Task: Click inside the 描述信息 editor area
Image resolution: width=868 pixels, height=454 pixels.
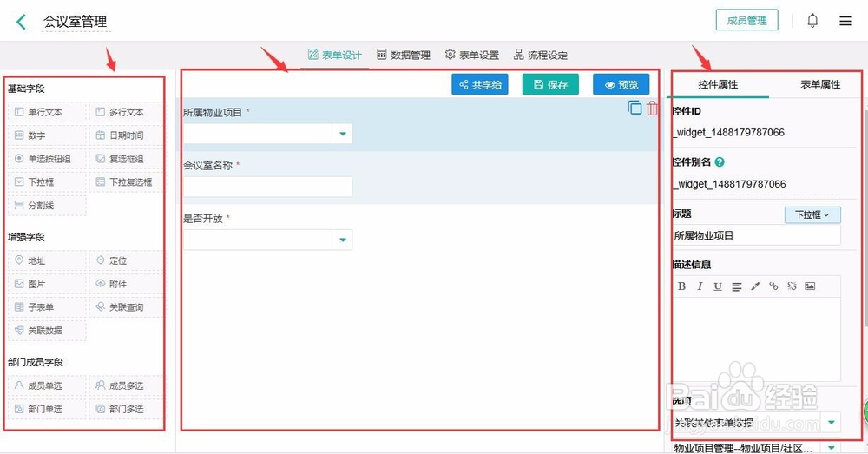Action: tap(757, 339)
